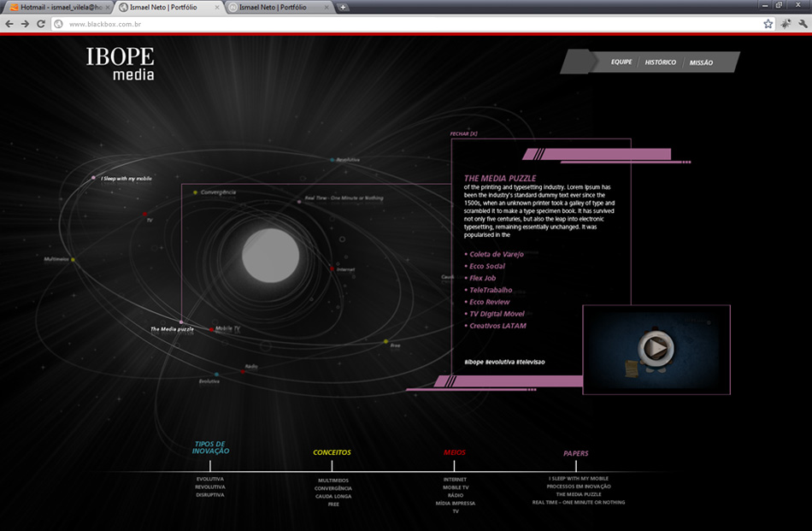Click the IBOPE media logo
This screenshot has height=531, width=812.
pyautogui.click(x=121, y=64)
